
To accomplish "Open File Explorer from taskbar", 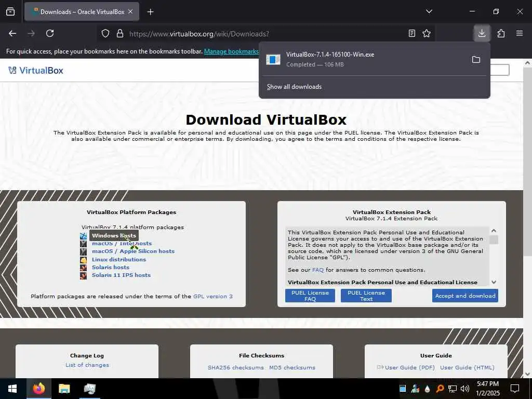I will [x=64, y=389].
